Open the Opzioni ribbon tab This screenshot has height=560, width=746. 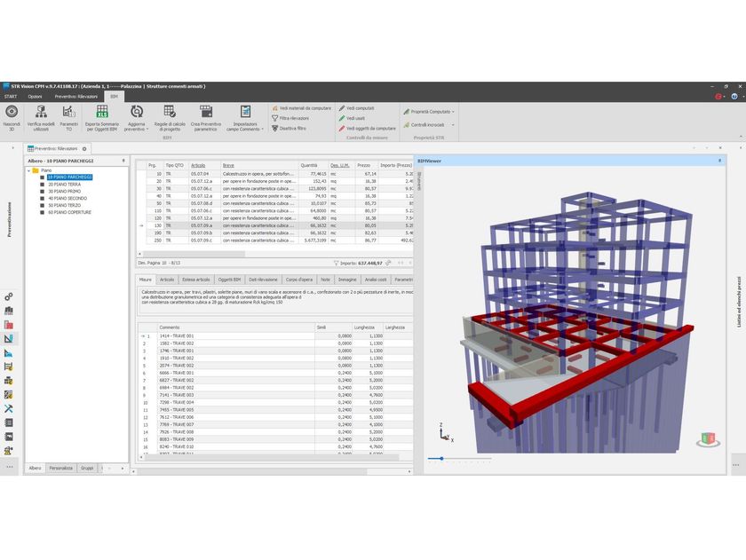35,97
